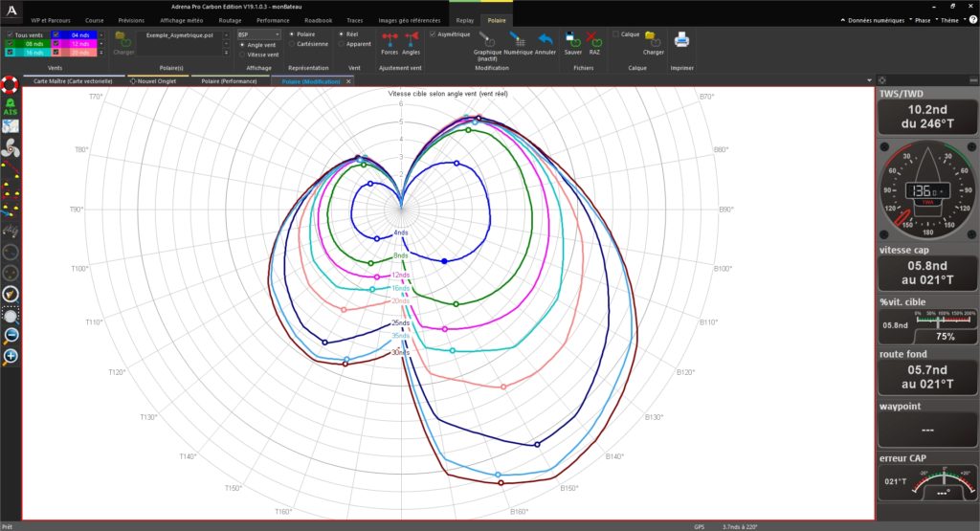The image size is (980, 531).
Task: Zoom in with the plus magnifier
Action: pyautogui.click(x=11, y=356)
